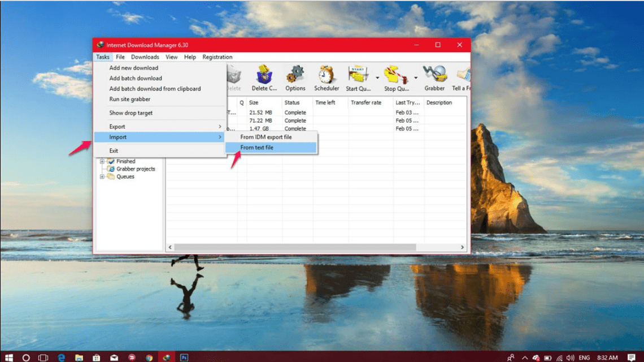This screenshot has width=644, height=362.
Task: Expand the Finished category tree node
Action: 102,161
